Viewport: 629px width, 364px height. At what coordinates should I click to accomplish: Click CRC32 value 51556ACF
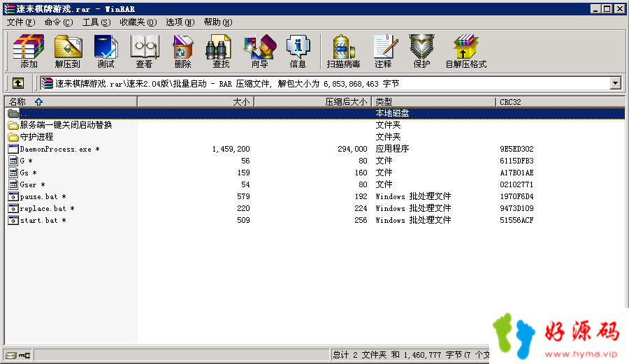(x=516, y=221)
